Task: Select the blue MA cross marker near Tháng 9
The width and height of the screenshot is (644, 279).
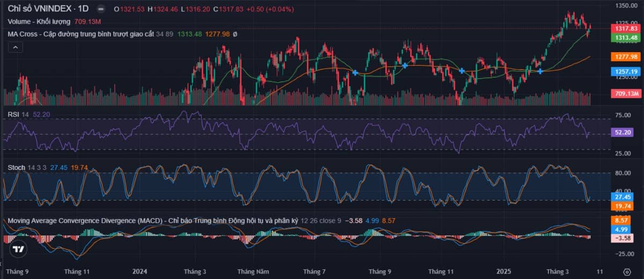Action: [405, 65]
